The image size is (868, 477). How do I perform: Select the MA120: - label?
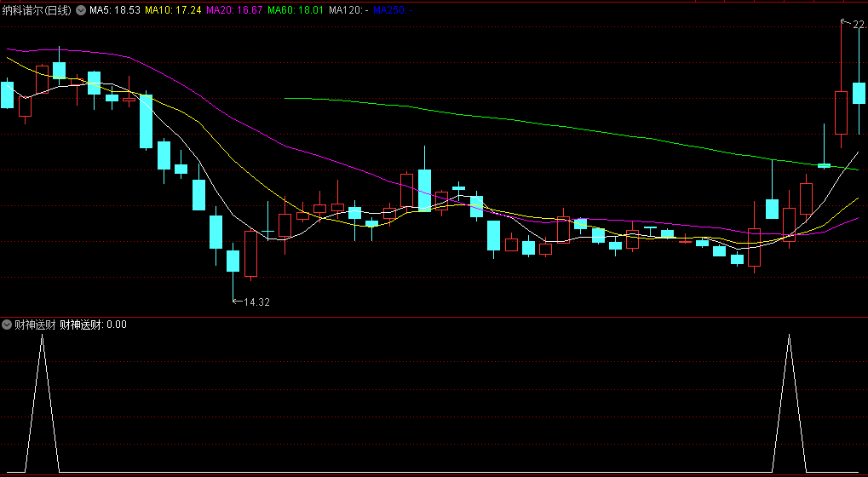(348, 10)
